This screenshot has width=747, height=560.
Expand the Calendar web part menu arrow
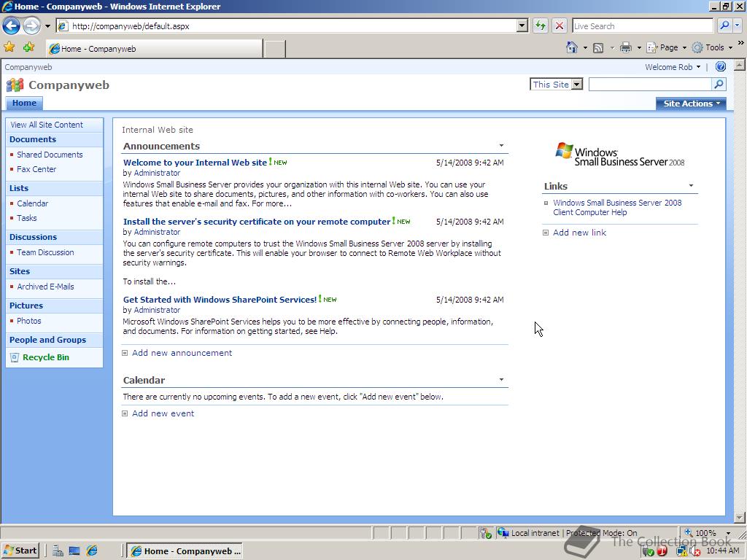click(501, 379)
